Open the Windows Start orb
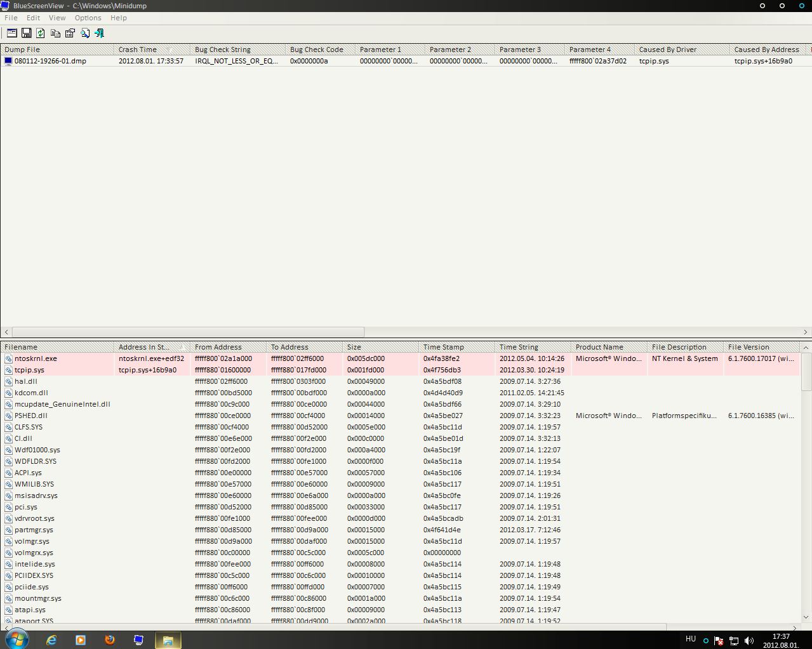This screenshot has height=649, width=812. click(17, 639)
